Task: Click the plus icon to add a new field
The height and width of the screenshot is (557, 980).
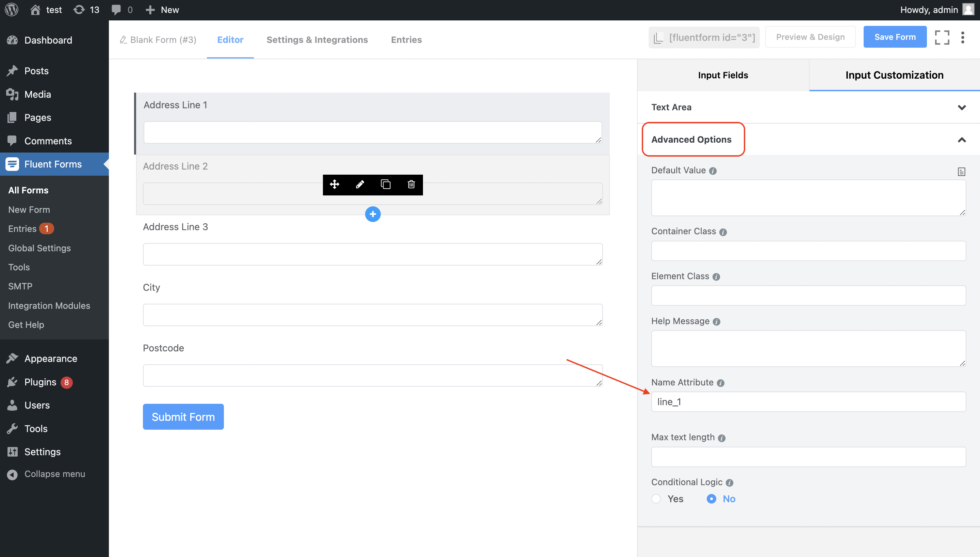Action: pos(373,214)
